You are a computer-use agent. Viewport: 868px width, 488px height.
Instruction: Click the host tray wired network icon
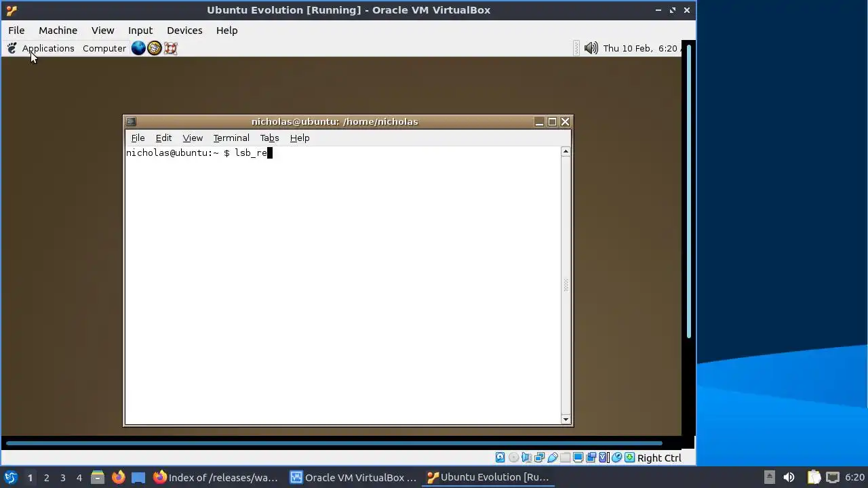[833, 477]
